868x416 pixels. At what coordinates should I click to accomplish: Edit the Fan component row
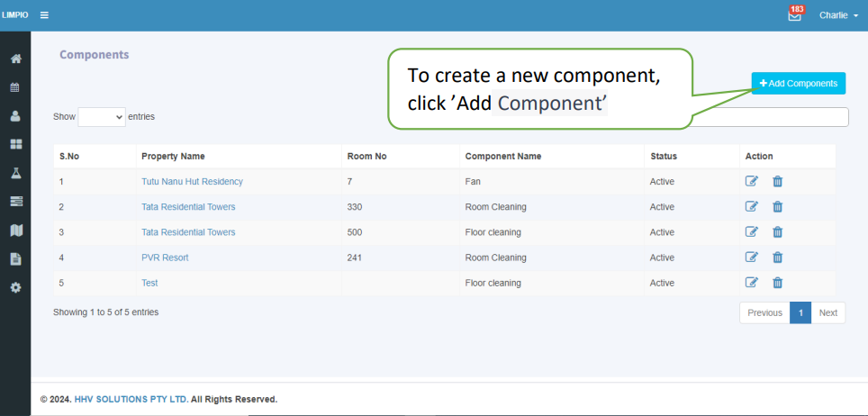pyautogui.click(x=751, y=181)
